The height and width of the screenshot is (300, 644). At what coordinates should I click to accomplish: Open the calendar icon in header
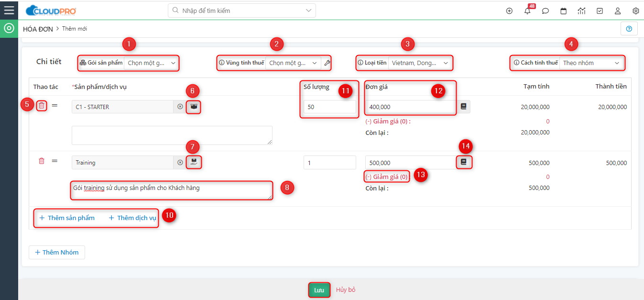point(564,11)
